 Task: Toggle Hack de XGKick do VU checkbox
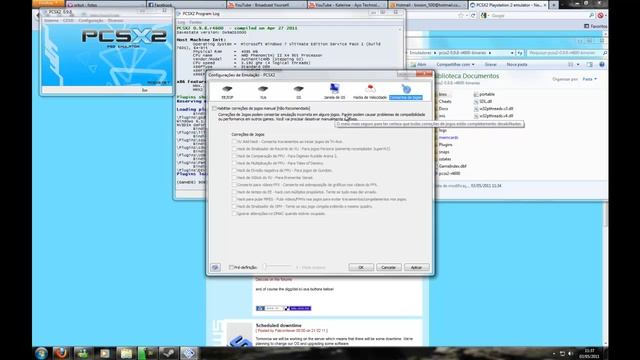[x=234, y=178]
